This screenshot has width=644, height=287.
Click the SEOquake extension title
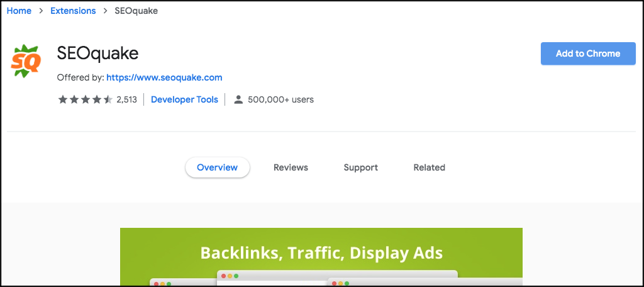[x=97, y=53]
